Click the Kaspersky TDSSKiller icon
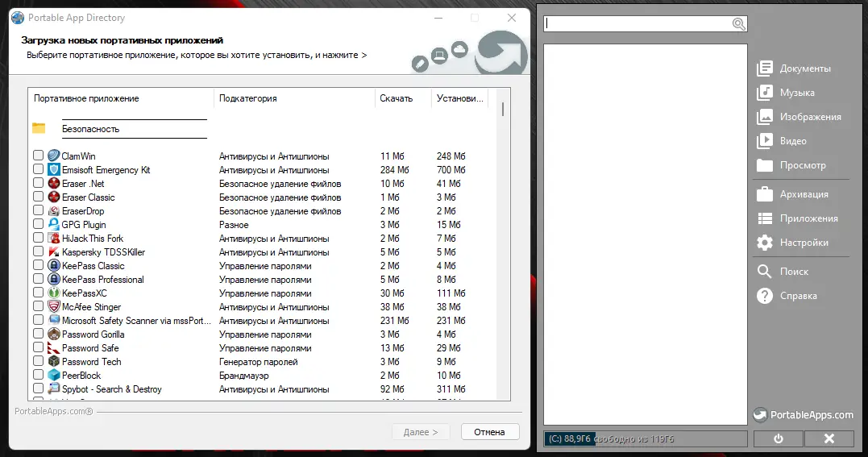 [54, 251]
